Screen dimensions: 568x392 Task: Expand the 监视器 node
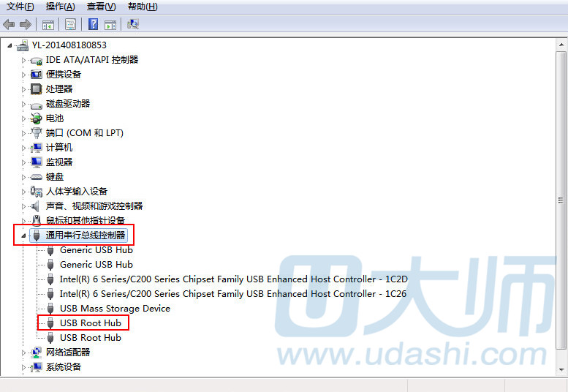pos(23,162)
